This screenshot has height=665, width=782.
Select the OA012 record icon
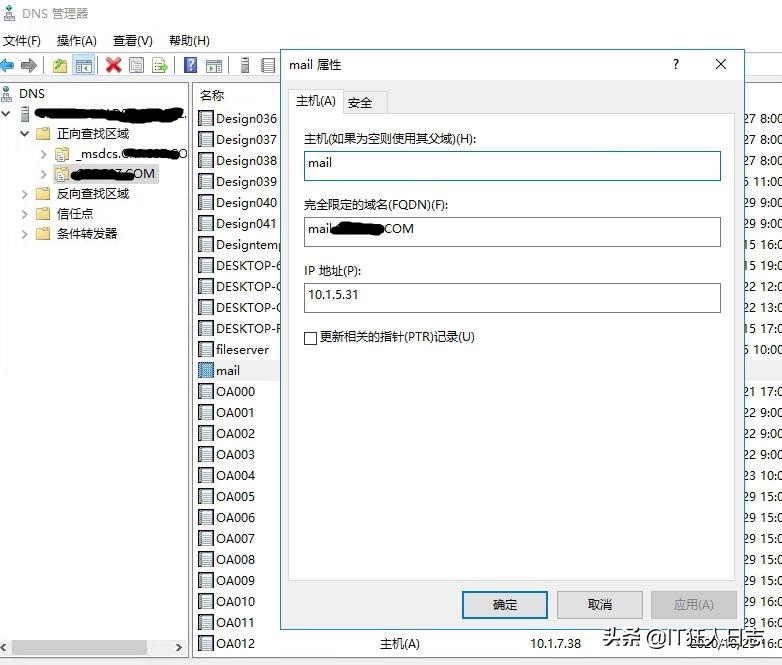(x=205, y=643)
